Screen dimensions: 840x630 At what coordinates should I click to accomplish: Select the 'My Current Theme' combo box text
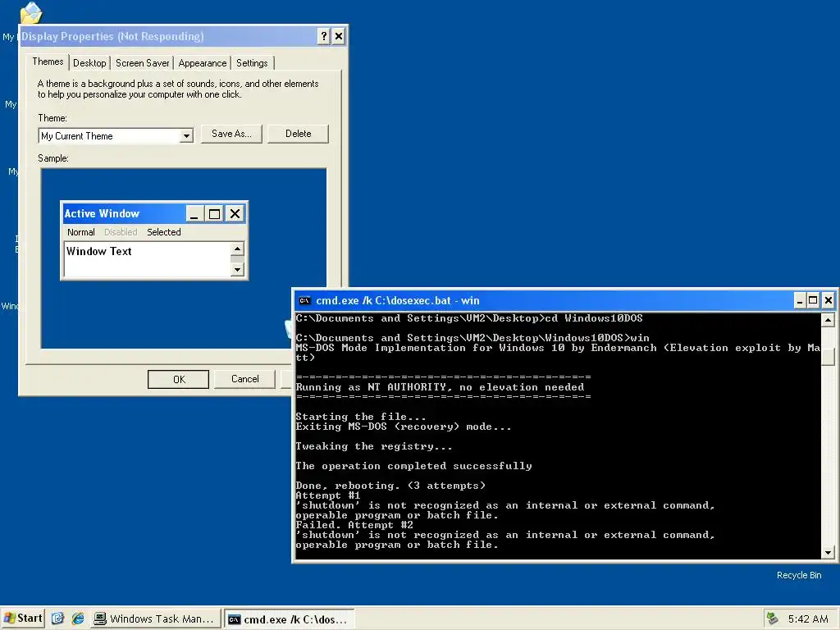pyautogui.click(x=77, y=136)
